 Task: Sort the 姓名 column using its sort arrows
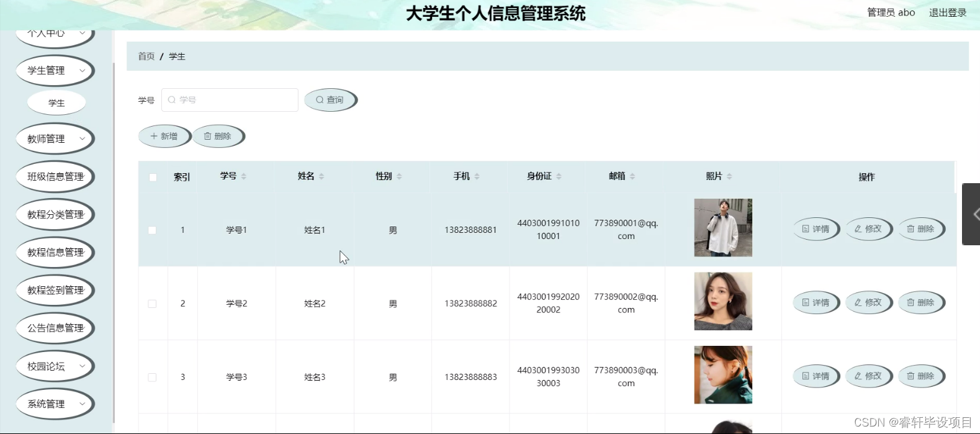coord(321,176)
